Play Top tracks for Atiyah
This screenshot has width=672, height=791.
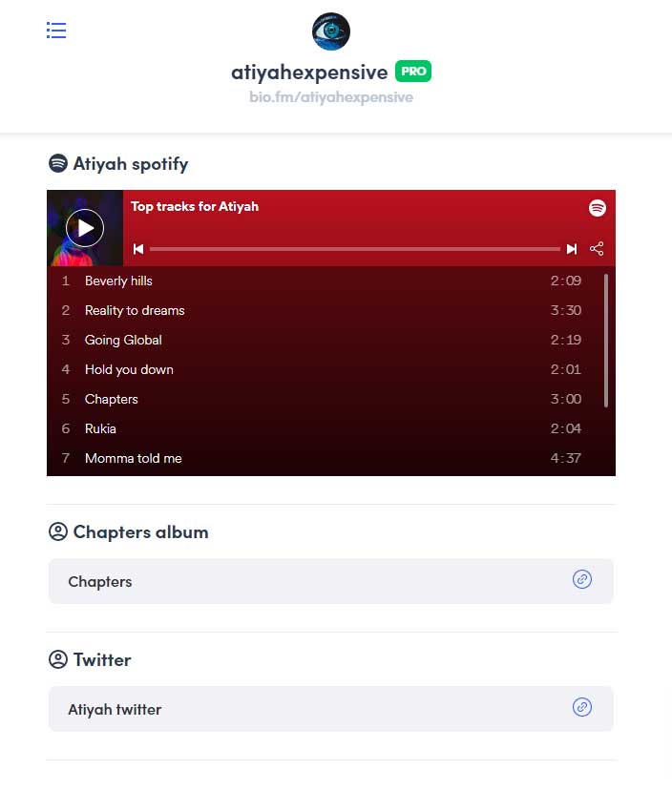[x=85, y=228]
